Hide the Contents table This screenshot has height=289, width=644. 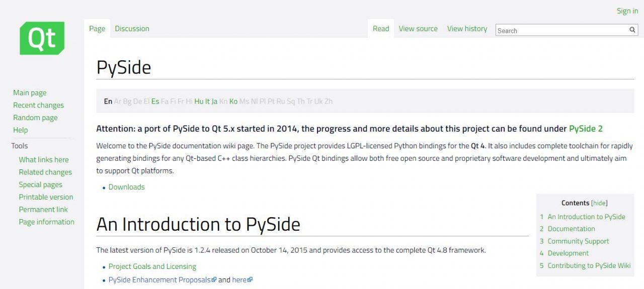click(599, 203)
